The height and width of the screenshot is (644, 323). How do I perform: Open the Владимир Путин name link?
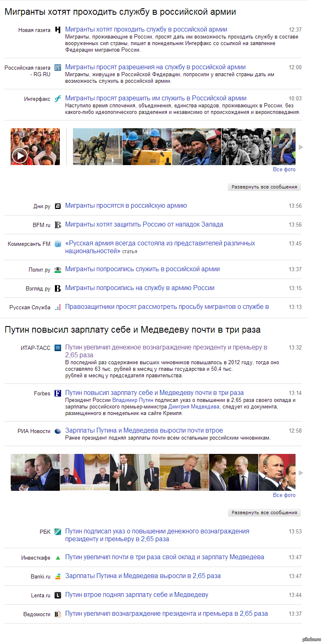click(x=133, y=400)
